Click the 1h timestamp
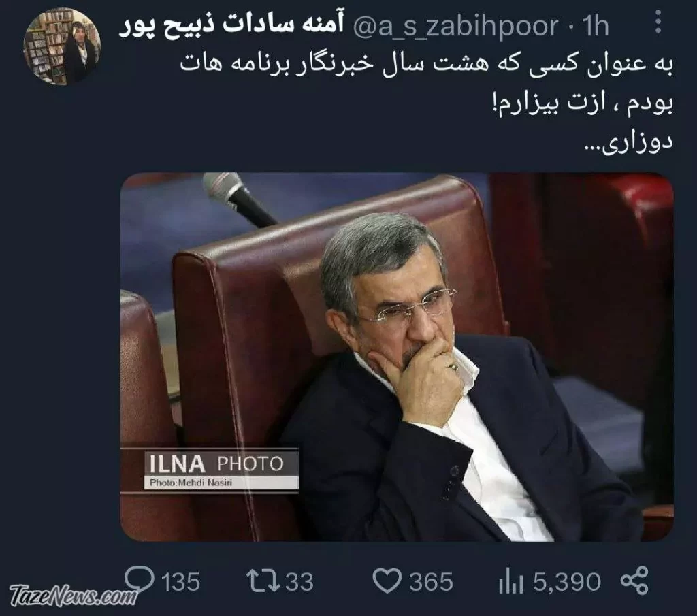This screenshot has height=616, width=697. pos(595,27)
